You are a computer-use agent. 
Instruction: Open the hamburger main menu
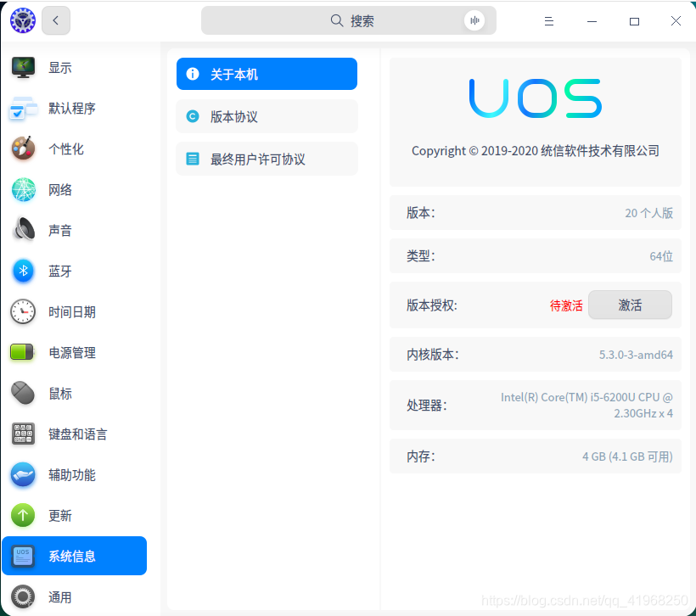[x=549, y=21]
